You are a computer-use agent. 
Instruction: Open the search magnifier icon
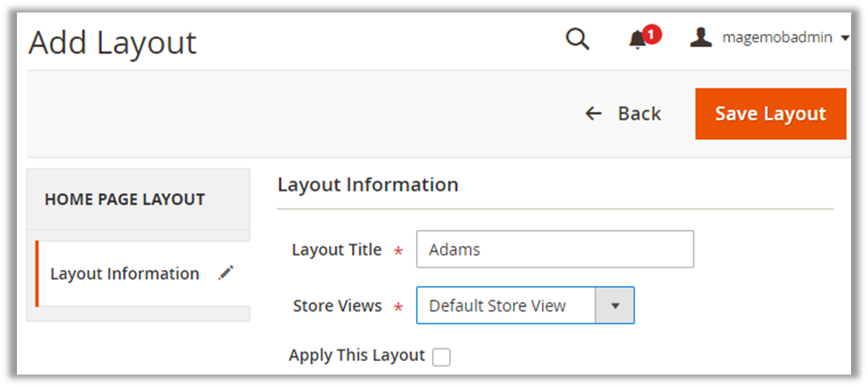(x=577, y=39)
